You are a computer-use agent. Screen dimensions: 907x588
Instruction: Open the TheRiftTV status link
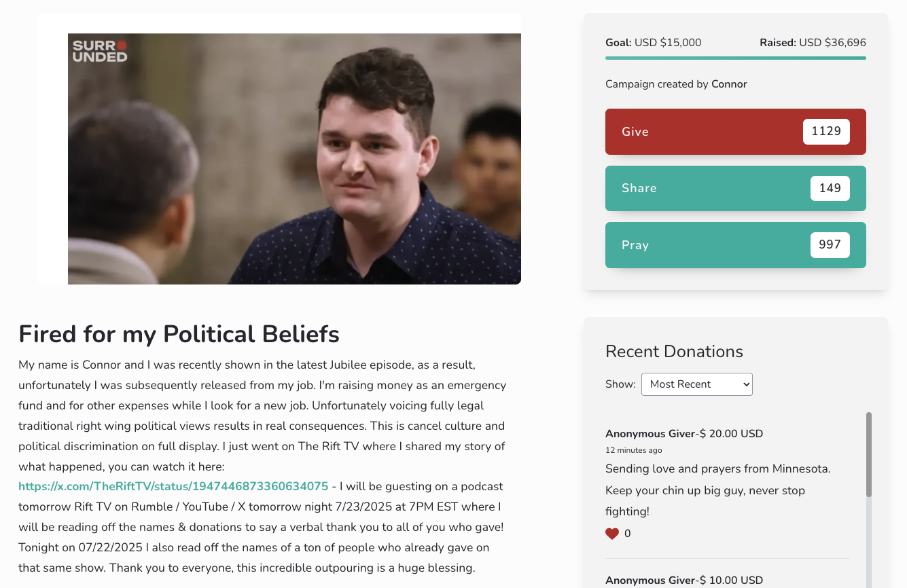173,486
